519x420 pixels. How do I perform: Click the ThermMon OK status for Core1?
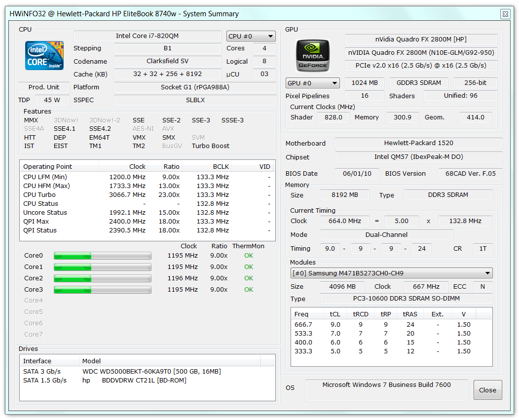249,267
